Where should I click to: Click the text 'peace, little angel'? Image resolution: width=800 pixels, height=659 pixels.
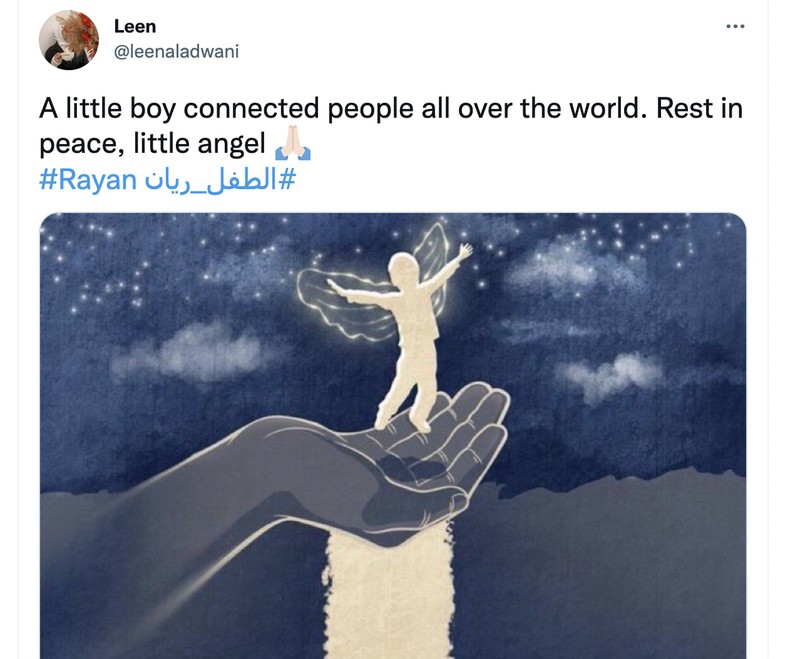click(153, 143)
